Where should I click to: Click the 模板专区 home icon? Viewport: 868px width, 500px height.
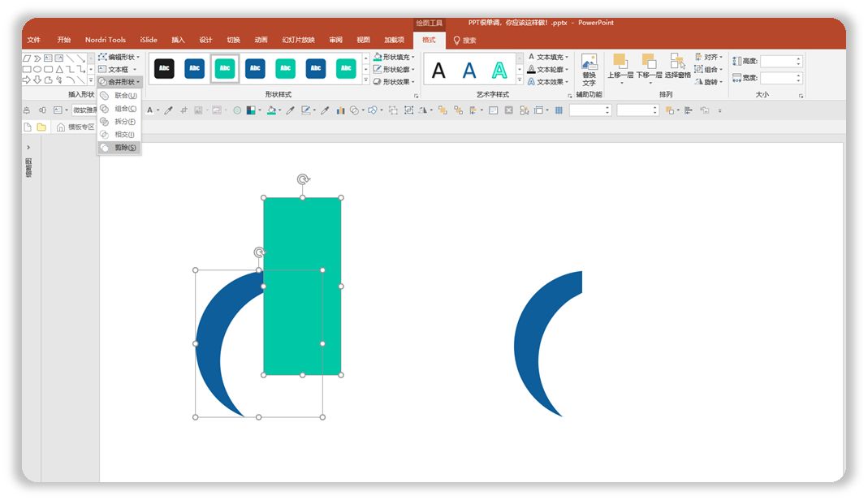(x=60, y=127)
